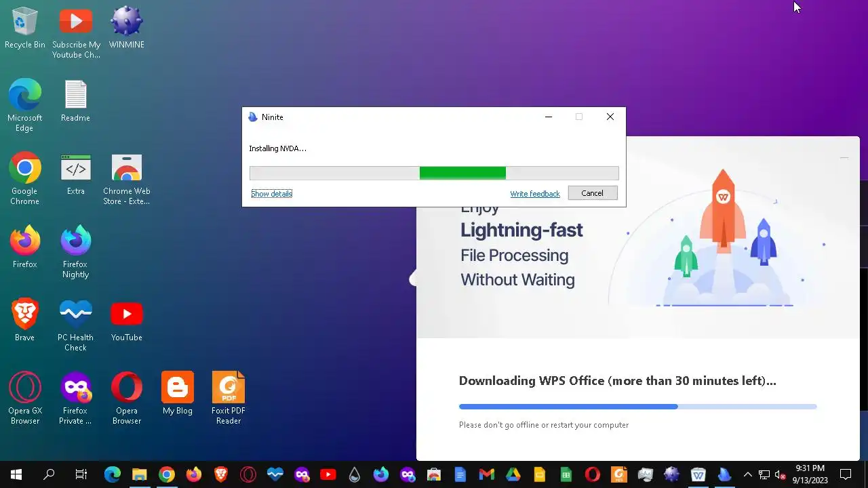The image size is (868, 488).
Task: Switch to YouTube taskbar icon
Action: click(328, 474)
